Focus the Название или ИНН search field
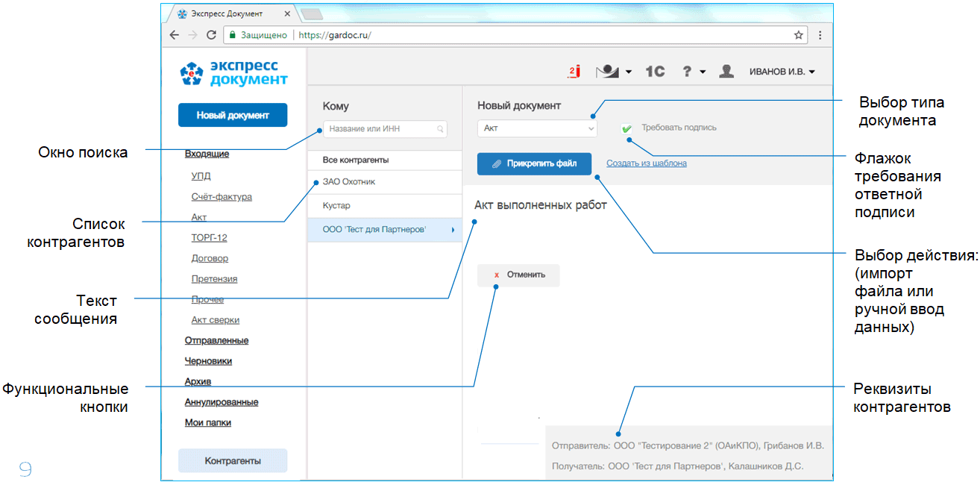The width and height of the screenshot is (980, 482). point(380,129)
